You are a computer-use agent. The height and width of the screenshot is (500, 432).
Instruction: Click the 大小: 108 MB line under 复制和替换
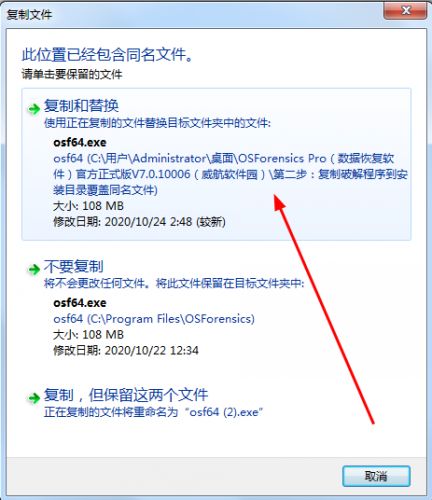[88, 206]
